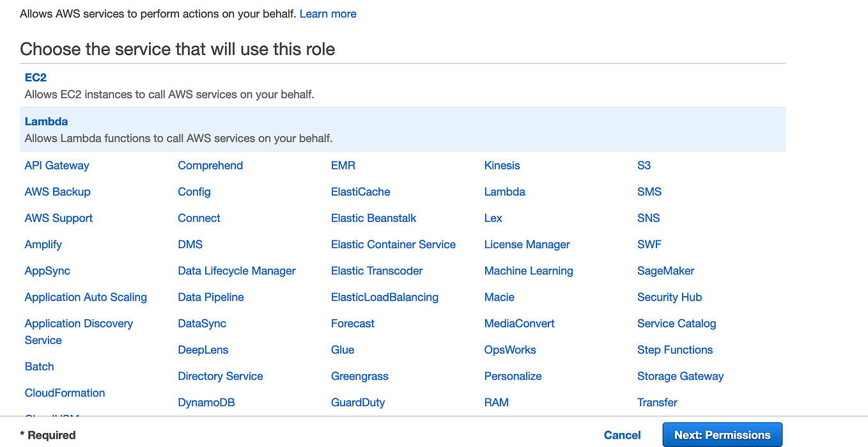Pick DynamoDB as the service
This screenshot has width=868, height=447.
[x=206, y=402]
